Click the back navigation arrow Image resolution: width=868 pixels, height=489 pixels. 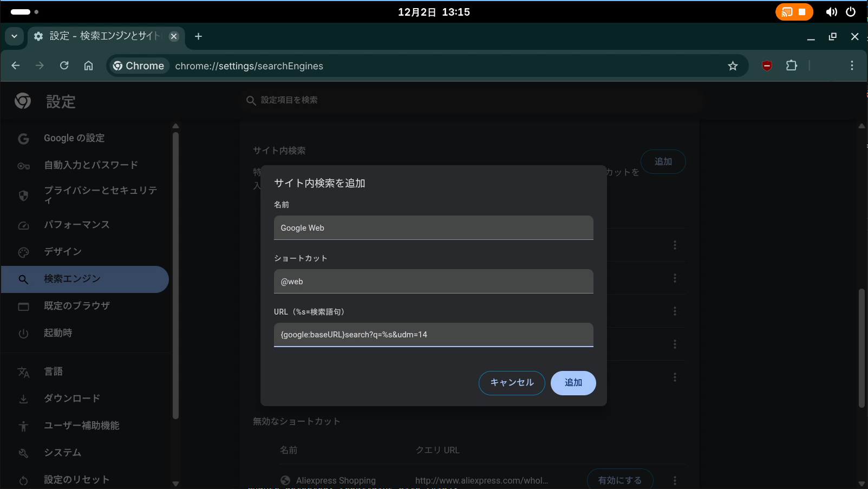(16, 66)
